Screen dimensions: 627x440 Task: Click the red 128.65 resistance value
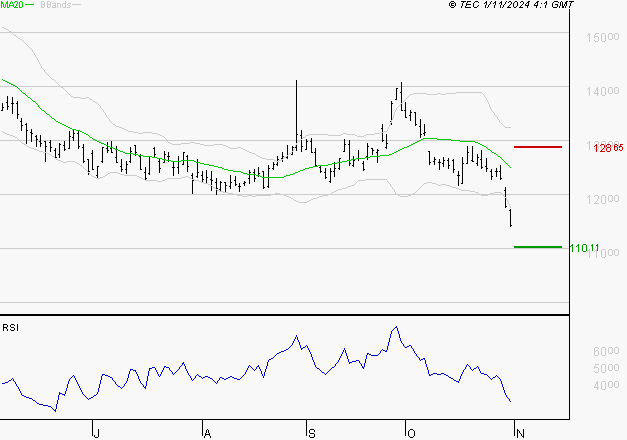tap(608, 148)
